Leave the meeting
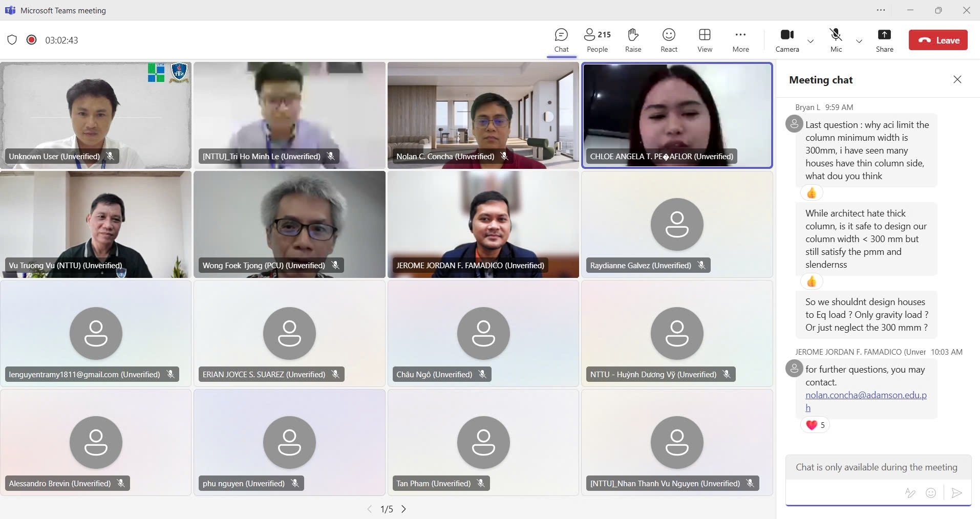This screenshot has height=519, width=980. [x=938, y=40]
